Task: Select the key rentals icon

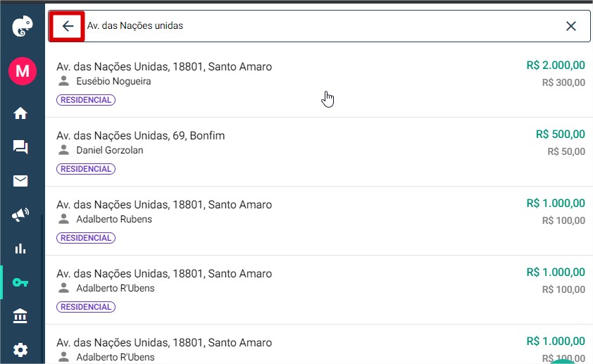Action: [20, 282]
